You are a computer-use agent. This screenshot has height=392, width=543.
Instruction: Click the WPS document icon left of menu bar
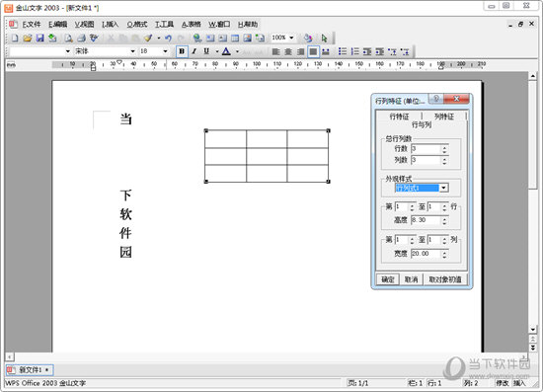click(13, 25)
